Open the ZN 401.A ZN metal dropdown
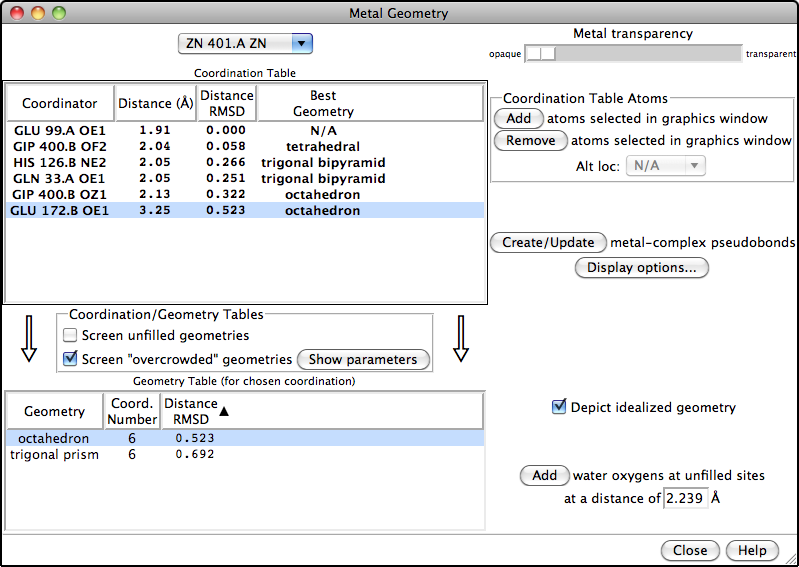The image size is (799, 567). (245, 43)
